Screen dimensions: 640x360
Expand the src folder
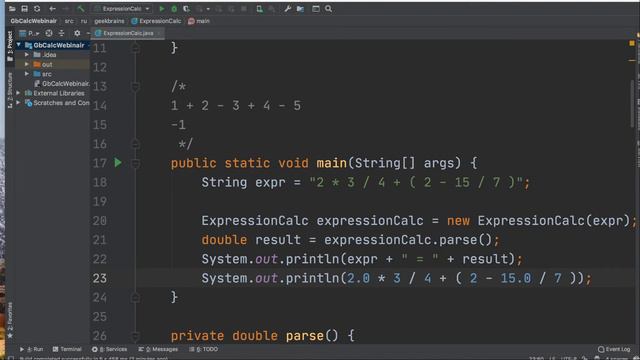27,74
